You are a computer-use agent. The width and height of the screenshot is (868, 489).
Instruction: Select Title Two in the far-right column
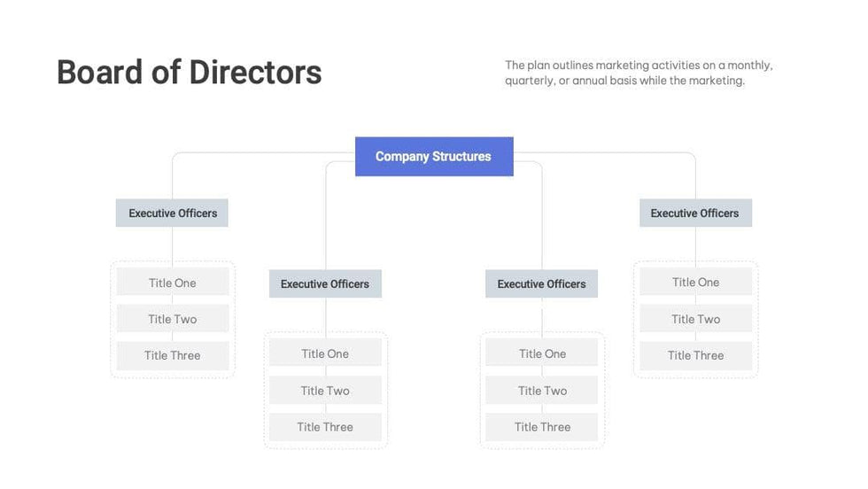click(x=695, y=320)
